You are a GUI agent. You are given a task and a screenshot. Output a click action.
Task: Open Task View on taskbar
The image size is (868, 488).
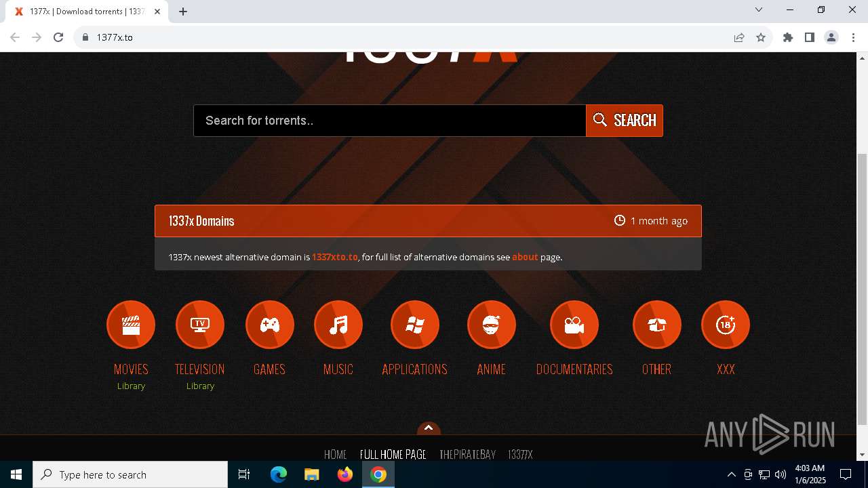[x=244, y=474]
